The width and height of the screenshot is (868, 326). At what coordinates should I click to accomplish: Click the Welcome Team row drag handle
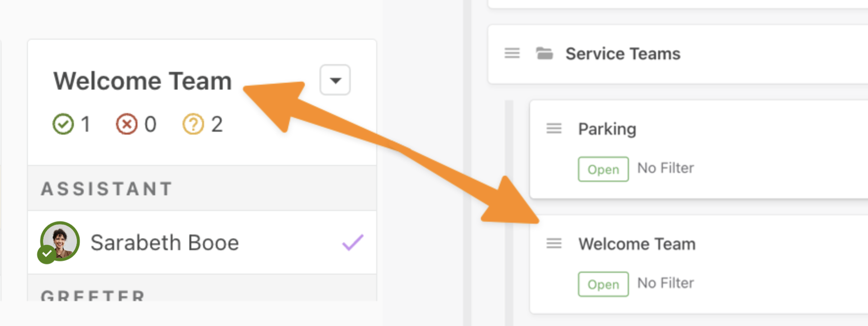554,243
